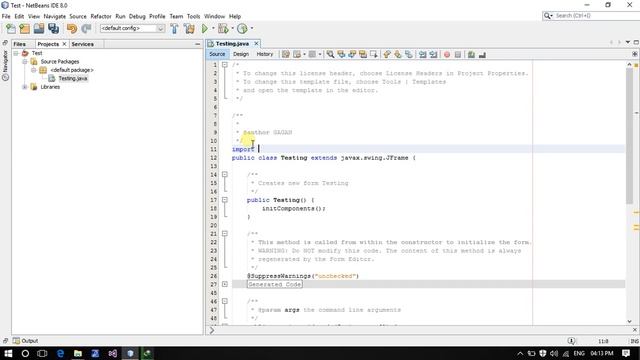The height and width of the screenshot is (360, 640).
Task: Run the project with green play icon
Action: (205, 28)
